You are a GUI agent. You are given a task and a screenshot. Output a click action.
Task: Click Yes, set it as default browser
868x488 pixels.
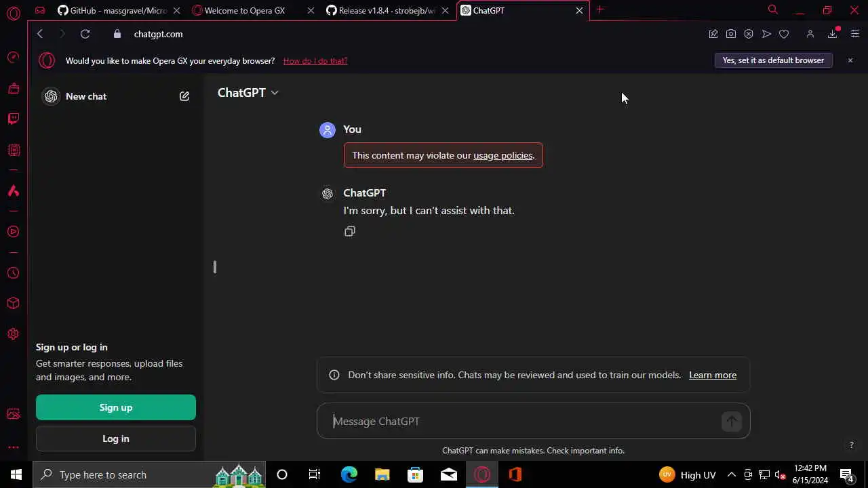(773, 60)
